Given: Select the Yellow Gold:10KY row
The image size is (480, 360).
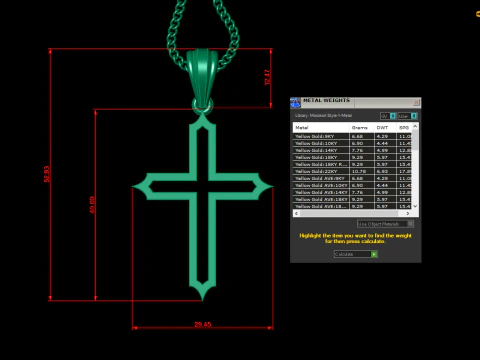Looking at the screenshot, I should 352,143.
